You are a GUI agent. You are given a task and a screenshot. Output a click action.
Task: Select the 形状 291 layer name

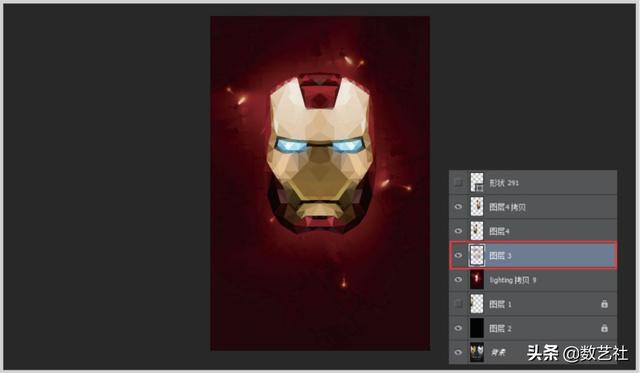pos(504,183)
